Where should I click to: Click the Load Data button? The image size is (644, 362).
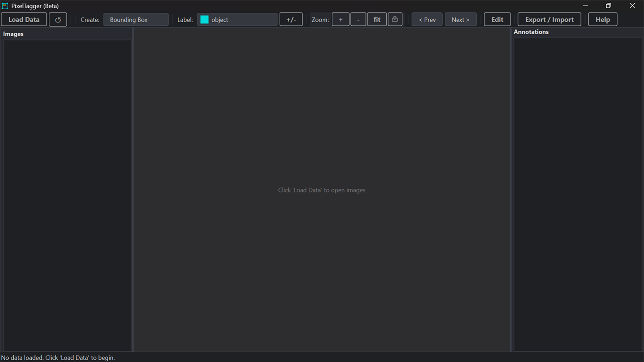point(24,20)
